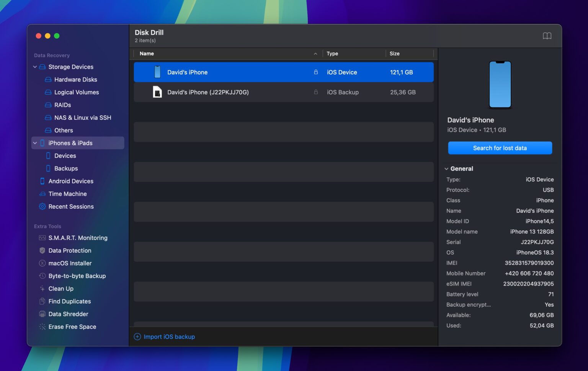Collapse the General info section
Screen dimensions: 588x371
tap(446, 168)
